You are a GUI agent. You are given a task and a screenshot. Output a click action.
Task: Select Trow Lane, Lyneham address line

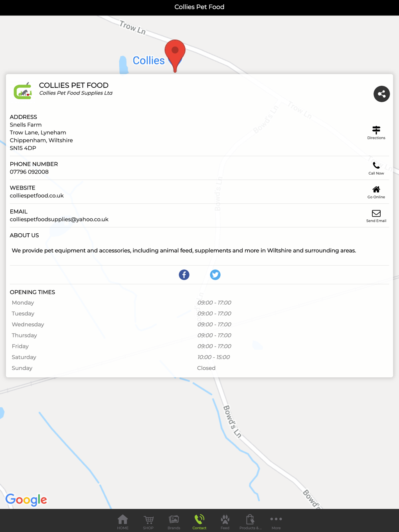[38, 132]
